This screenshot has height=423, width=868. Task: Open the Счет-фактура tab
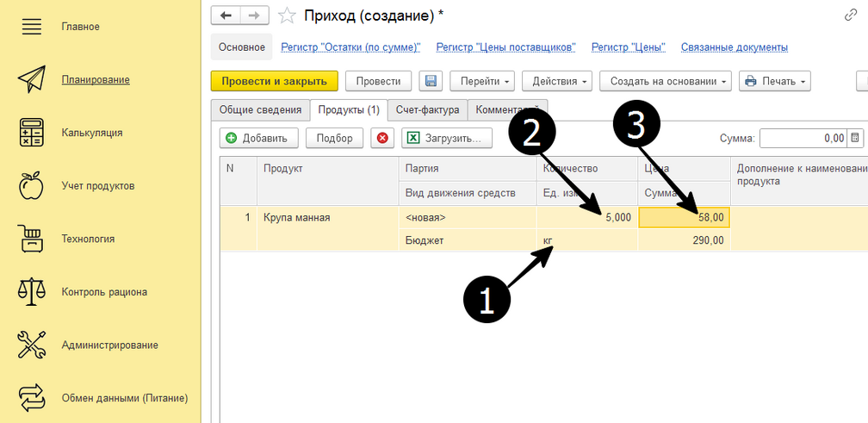(x=427, y=109)
